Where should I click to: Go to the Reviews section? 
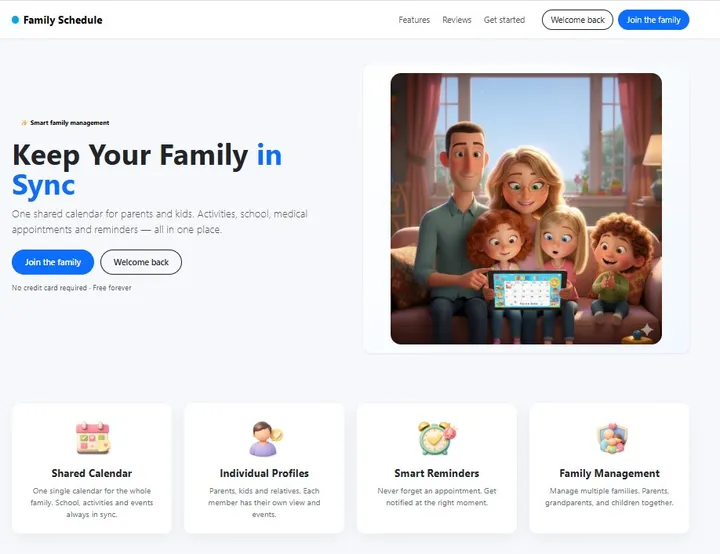coord(457,20)
